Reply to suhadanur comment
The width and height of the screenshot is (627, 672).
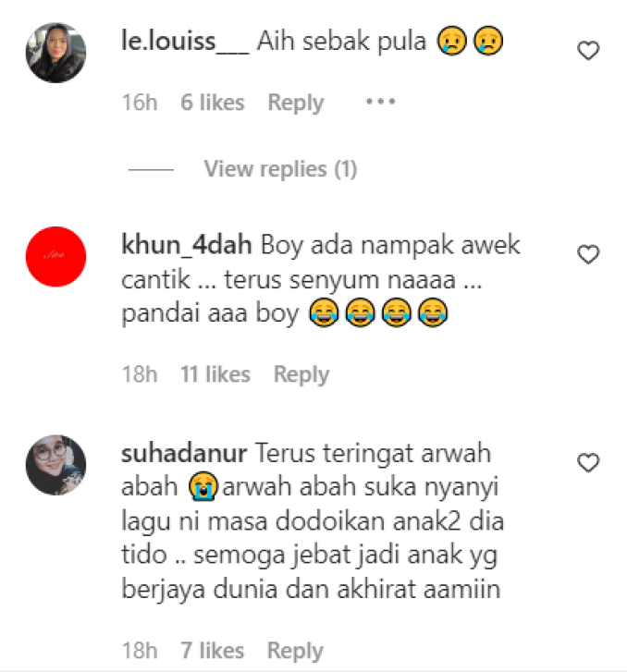tap(295, 651)
